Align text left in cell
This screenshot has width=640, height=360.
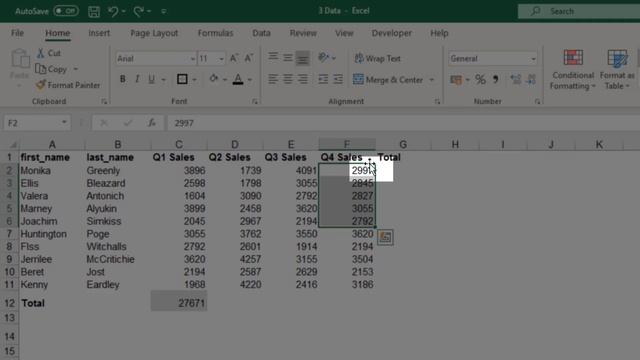click(x=273, y=79)
